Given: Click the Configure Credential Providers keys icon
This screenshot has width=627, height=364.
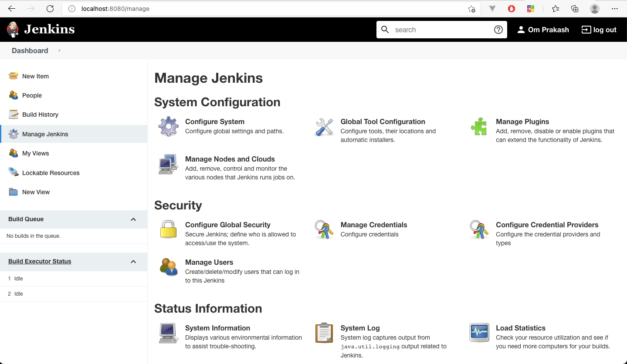Looking at the screenshot, I should 479,230.
